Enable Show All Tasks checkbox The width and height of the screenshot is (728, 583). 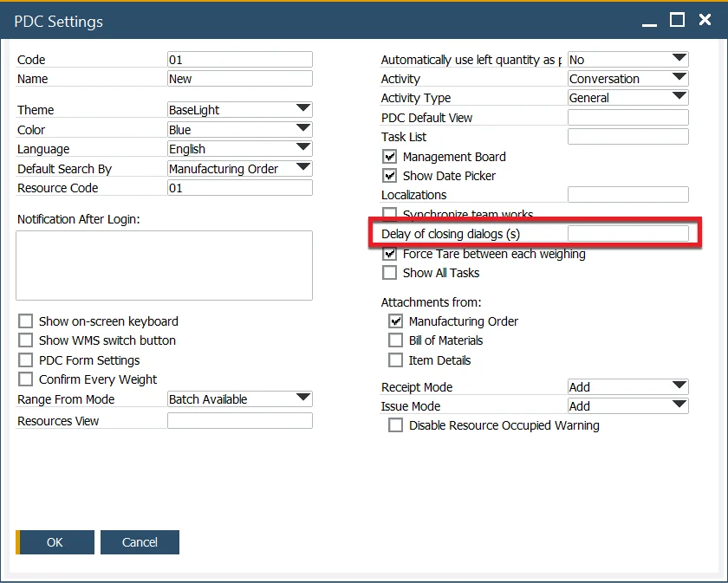point(389,273)
